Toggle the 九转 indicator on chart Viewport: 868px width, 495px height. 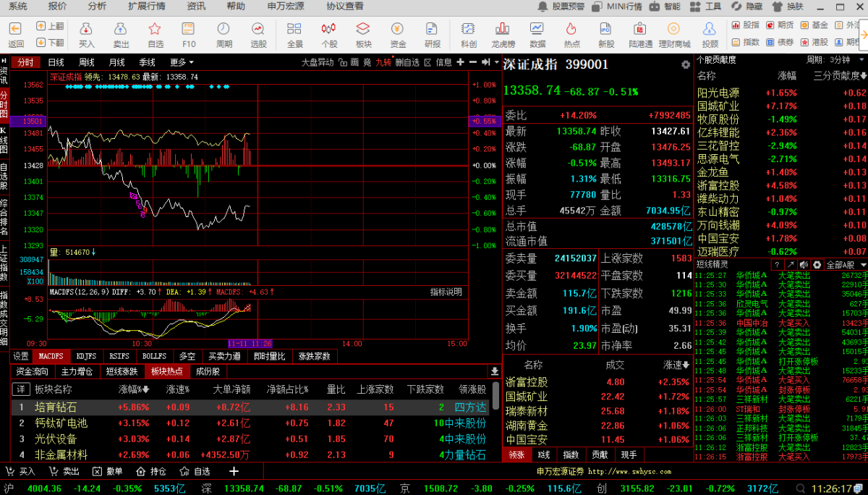tap(383, 62)
